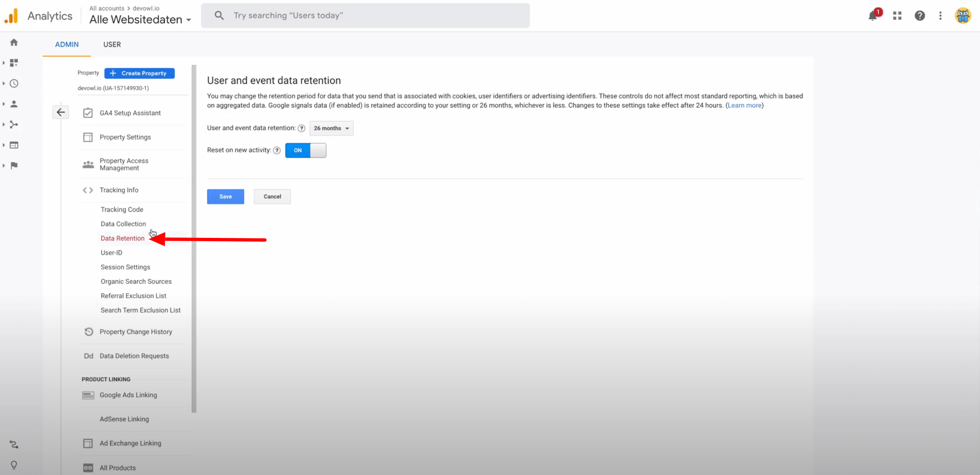Open Audience person icon in sidebar
Image resolution: width=980 pixels, height=475 pixels.
coord(14,104)
